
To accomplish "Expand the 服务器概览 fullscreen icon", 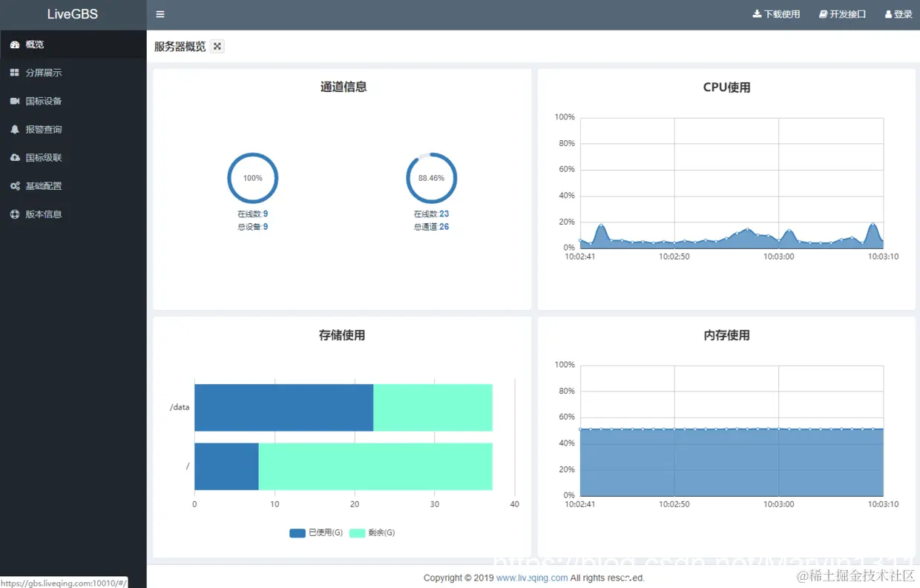I will (x=217, y=46).
